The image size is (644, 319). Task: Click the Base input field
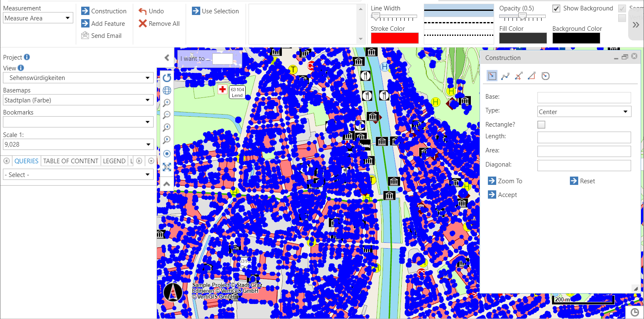584,97
